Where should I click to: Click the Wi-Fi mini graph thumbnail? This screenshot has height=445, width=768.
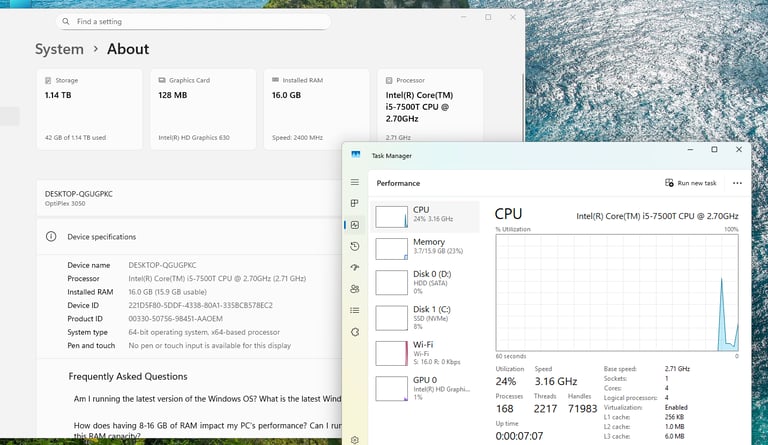[391, 353]
